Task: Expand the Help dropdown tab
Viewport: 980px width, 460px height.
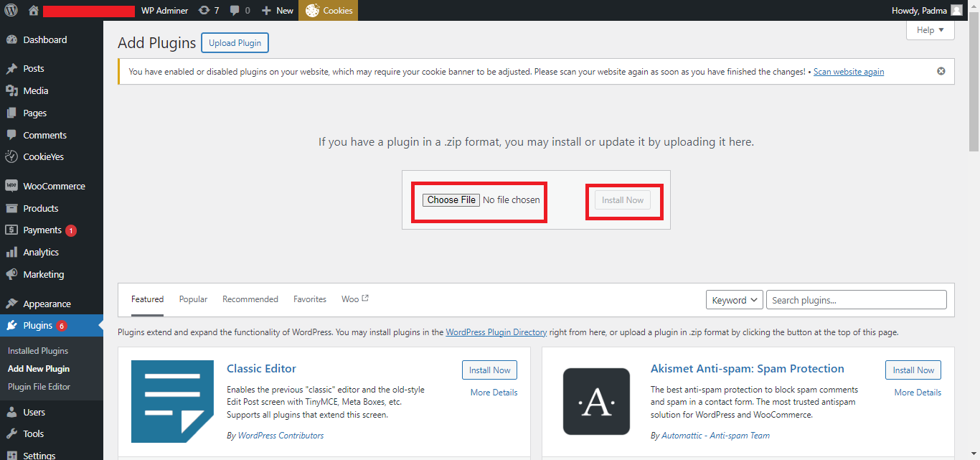Action: pos(930,30)
